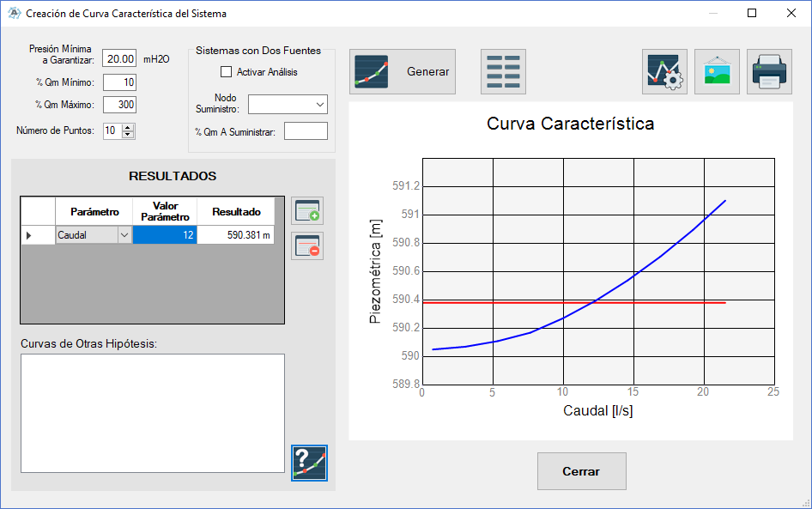Open the data table list icon

coord(503,72)
